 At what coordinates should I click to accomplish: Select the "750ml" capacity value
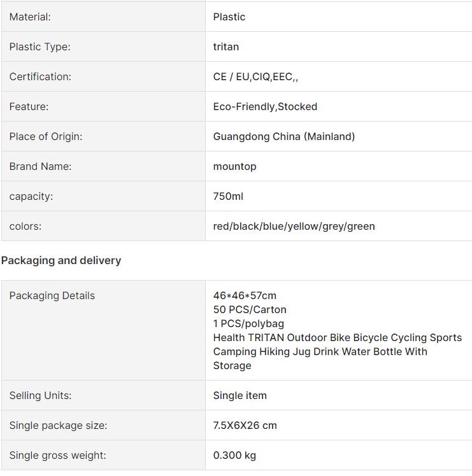point(228,197)
